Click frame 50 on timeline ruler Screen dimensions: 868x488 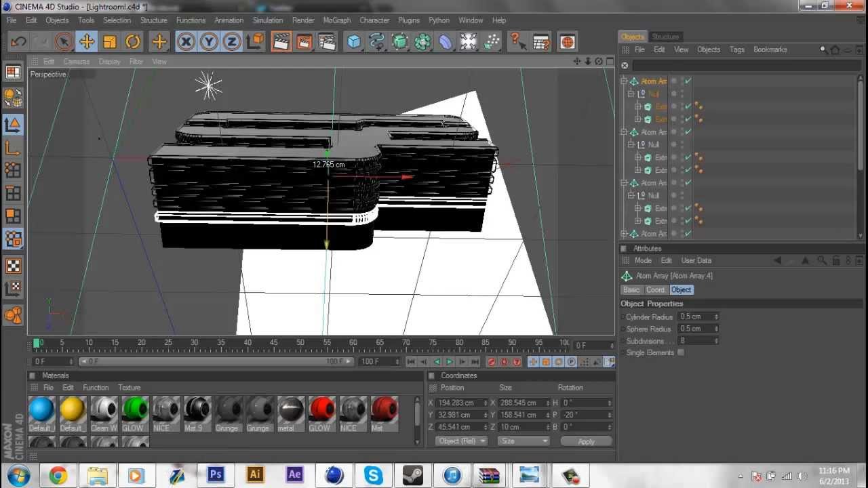point(300,343)
